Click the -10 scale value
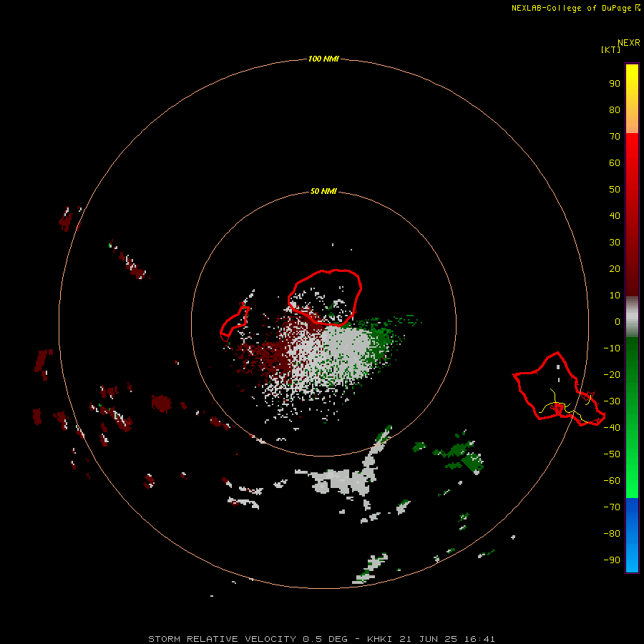 tap(612, 348)
